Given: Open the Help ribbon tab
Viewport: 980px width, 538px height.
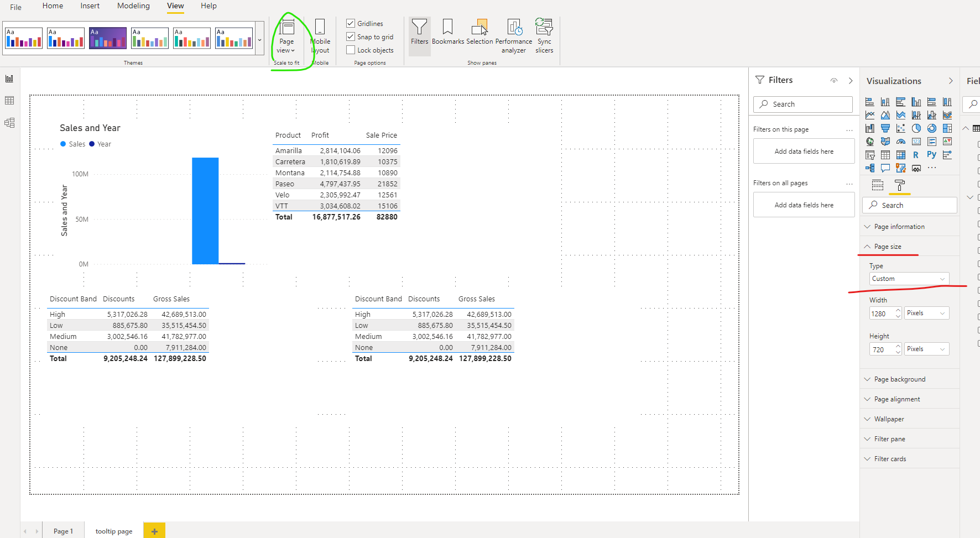Looking at the screenshot, I should [x=208, y=6].
